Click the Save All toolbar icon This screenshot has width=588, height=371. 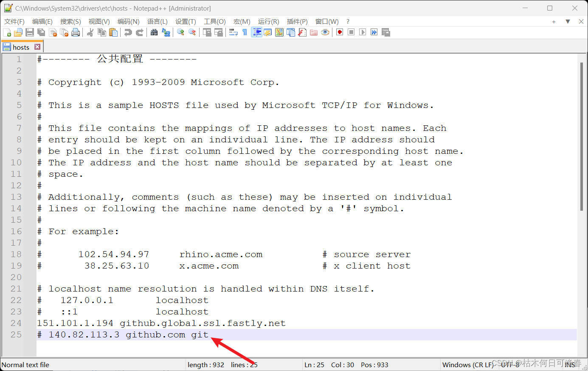[41, 32]
